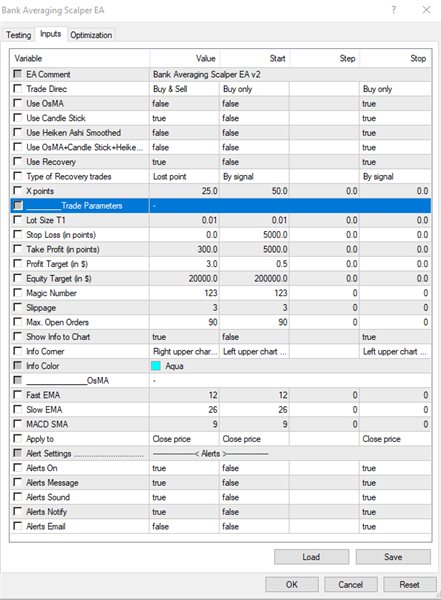Viewport: 441px width, 600px height.
Task: Click the Step column header
Action: tap(325, 58)
